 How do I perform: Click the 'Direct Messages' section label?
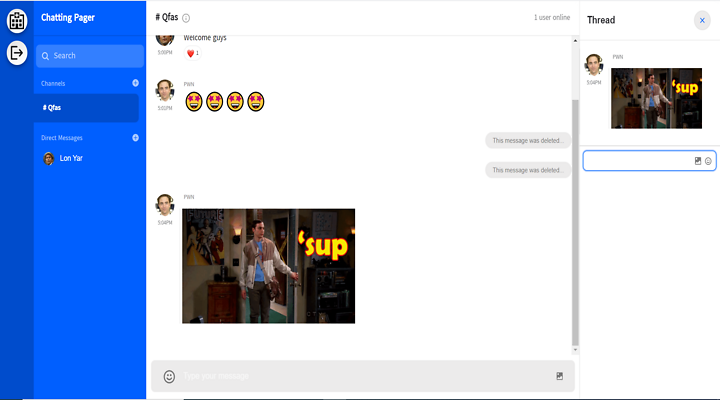coord(62,138)
